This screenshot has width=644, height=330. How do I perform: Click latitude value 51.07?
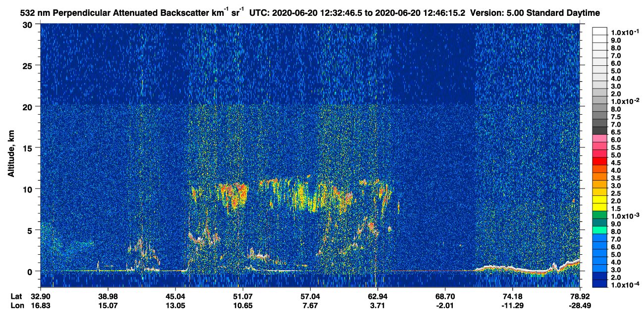(243, 296)
